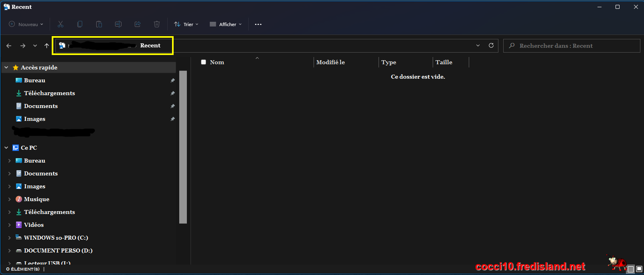Expand Images under Ce PC

pos(10,186)
